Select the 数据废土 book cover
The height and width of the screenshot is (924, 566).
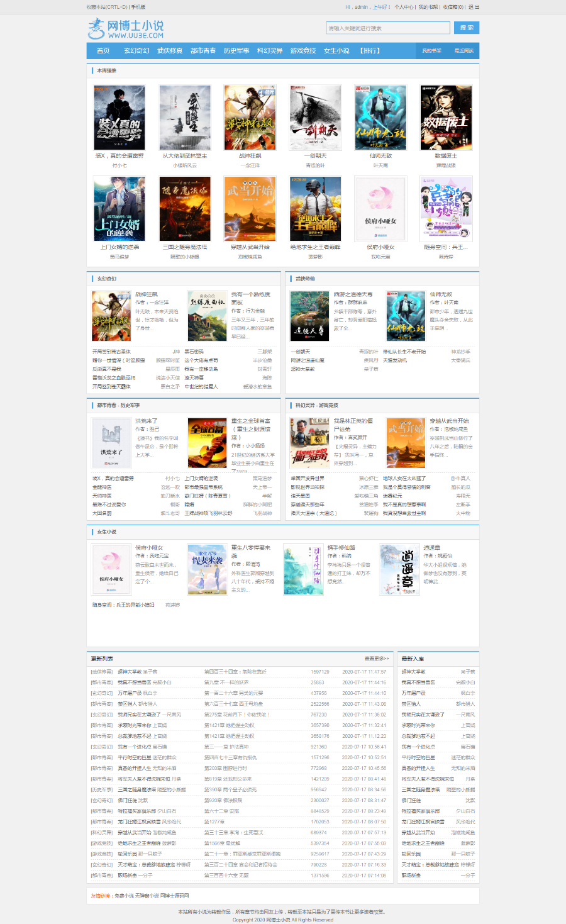(446, 118)
